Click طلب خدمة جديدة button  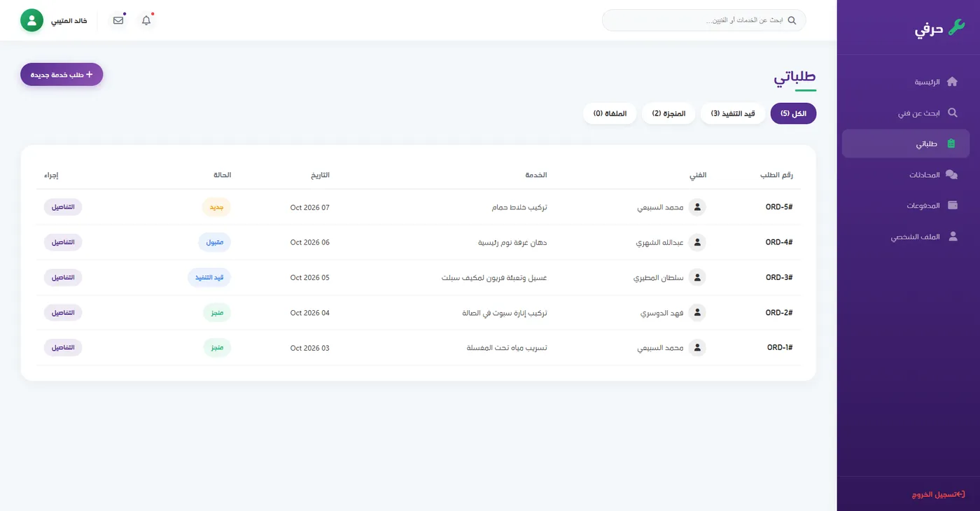[x=62, y=74]
